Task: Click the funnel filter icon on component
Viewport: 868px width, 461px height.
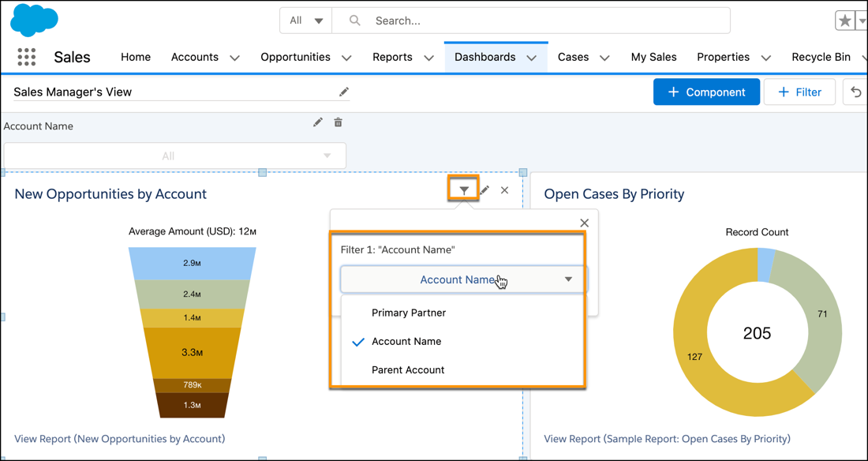Action: click(464, 190)
